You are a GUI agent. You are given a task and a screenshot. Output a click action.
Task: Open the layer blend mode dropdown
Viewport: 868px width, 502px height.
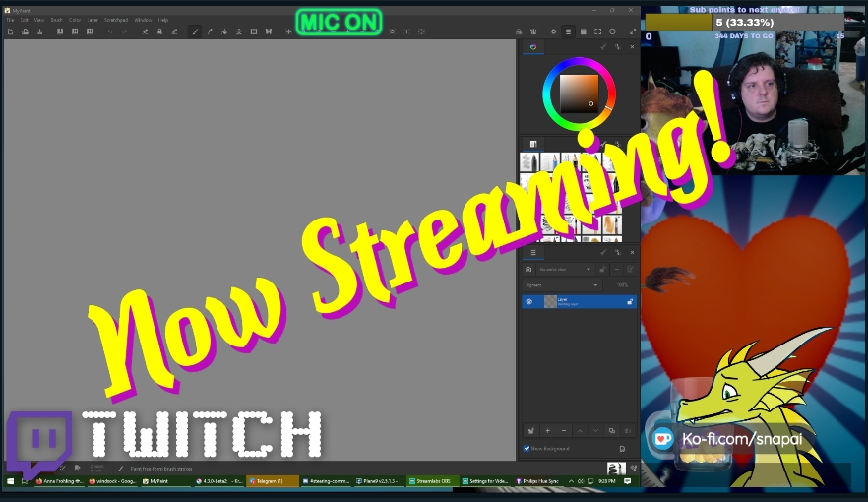(x=561, y=285)
